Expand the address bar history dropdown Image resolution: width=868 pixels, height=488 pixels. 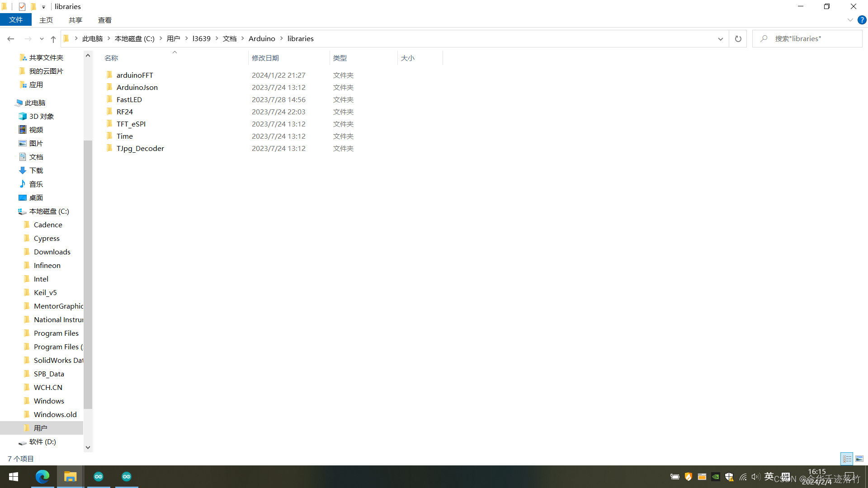[x=720, y=39]
